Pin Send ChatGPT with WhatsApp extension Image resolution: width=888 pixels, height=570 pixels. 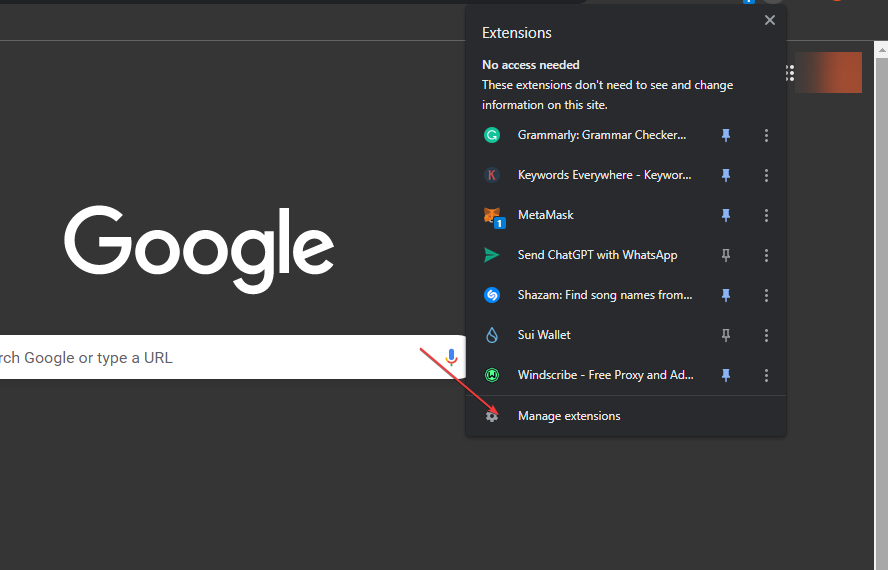727,255
